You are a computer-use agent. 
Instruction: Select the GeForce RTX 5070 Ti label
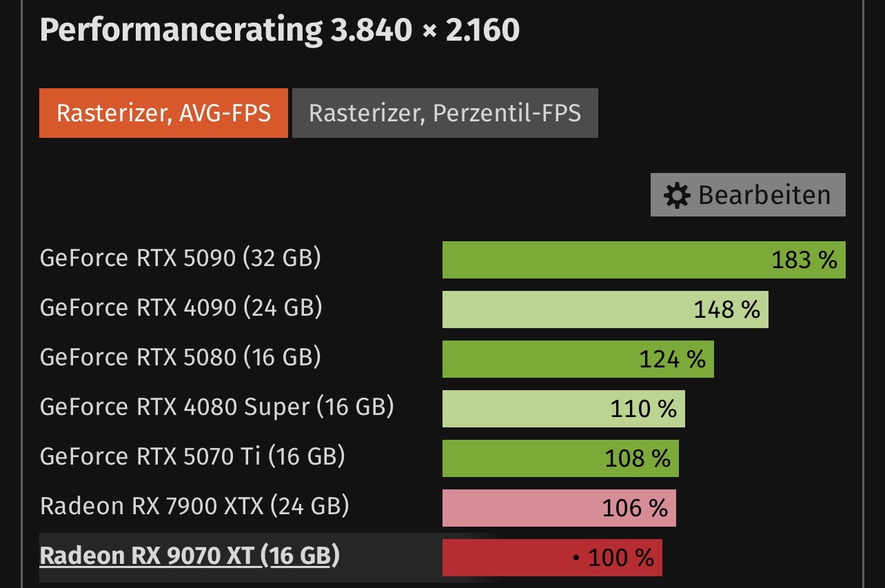[193, 456]
